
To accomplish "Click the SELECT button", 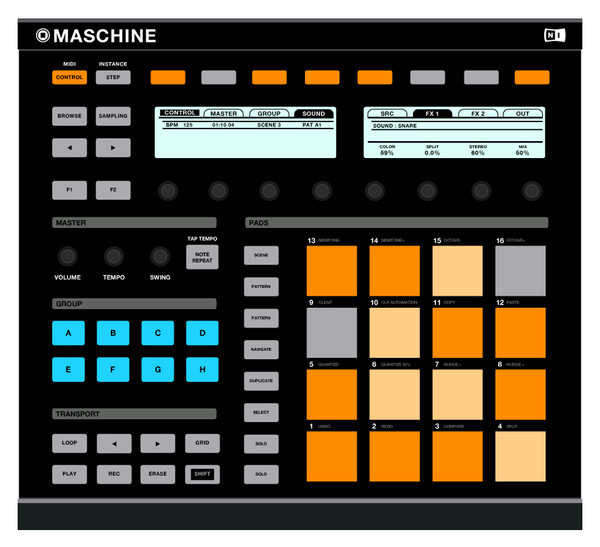I will point(261,412).
